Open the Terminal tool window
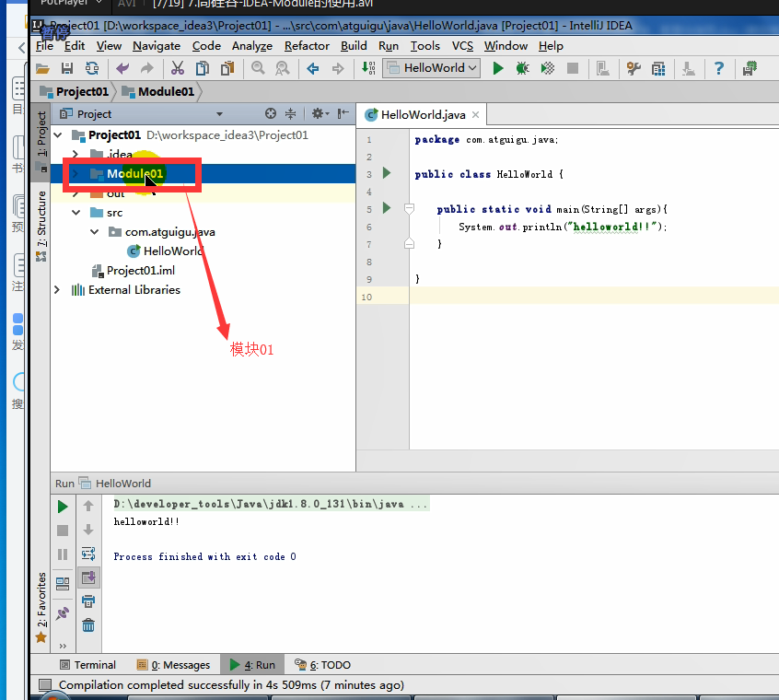Image resolution: width=779 pixels, height=700 pixels. 87,665
